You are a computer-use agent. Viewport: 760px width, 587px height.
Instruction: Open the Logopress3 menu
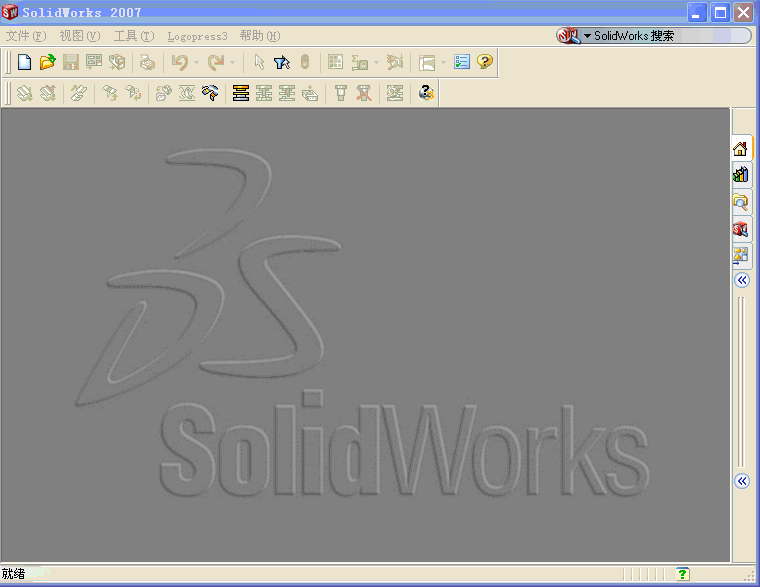197,36
